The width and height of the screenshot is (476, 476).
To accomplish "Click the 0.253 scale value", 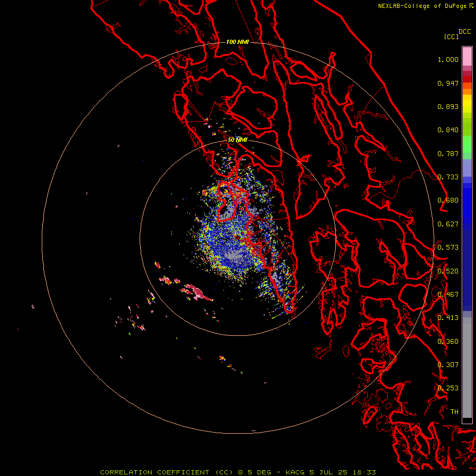I will [x=448, y=388].
